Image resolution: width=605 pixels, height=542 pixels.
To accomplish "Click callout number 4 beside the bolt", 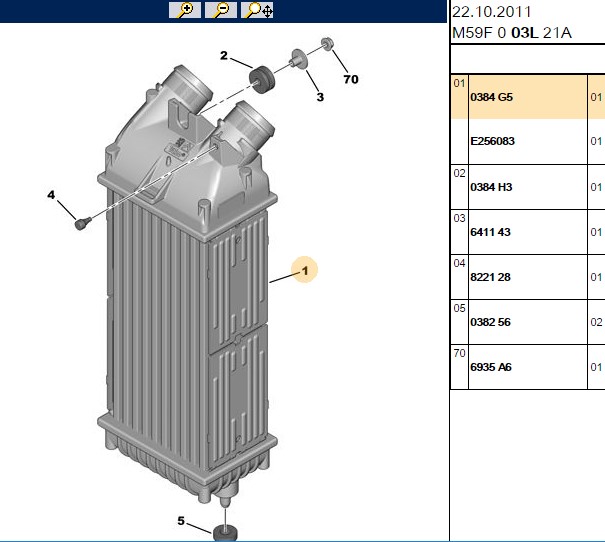I will (x=51, y=195).
